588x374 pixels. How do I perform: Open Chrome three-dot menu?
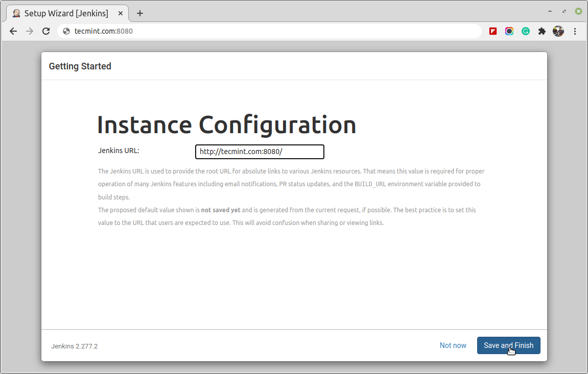coord(575,31)
